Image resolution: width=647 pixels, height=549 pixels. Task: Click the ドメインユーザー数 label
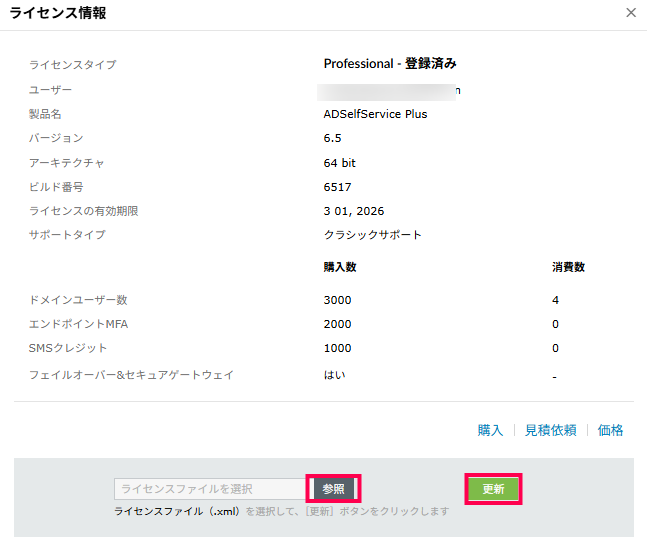[78, 300]
